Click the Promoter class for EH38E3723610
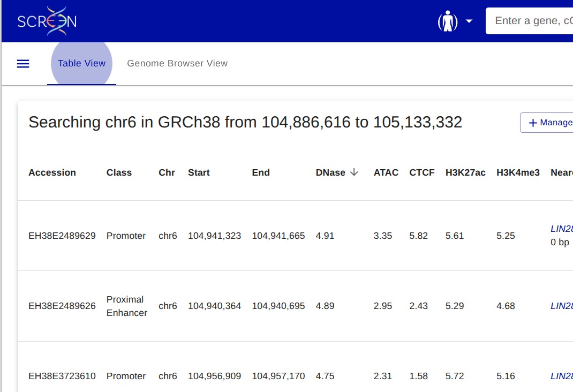This screenshot has width=573, height=392. click(126, 376)
